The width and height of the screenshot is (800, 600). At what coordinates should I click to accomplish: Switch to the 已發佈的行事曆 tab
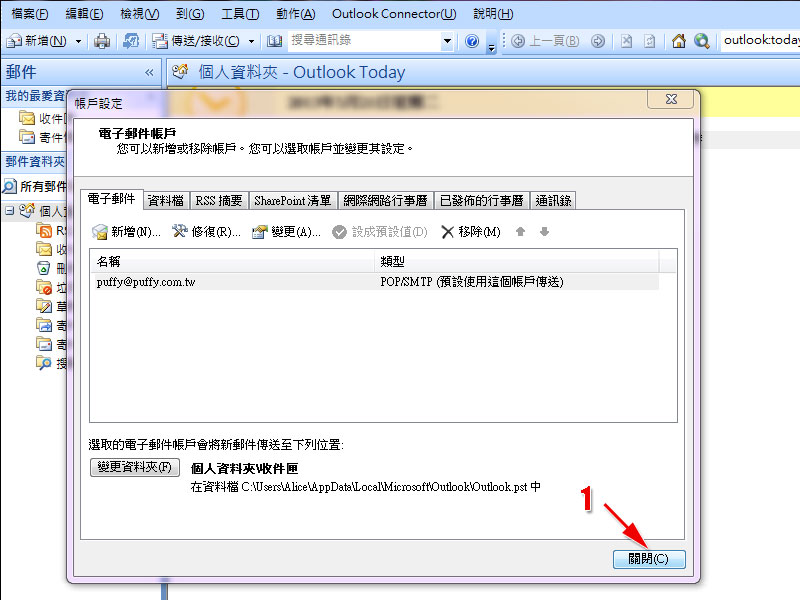point(482,201)
